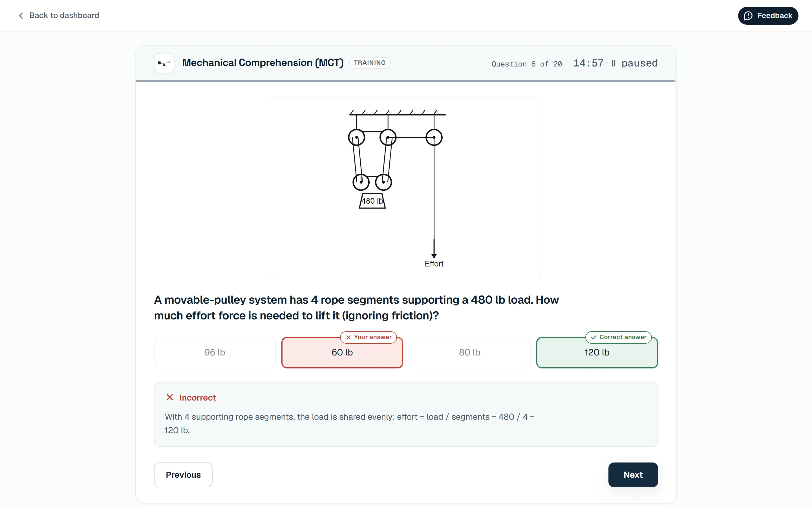Click the green checkmark in Correct answer badge
This screenshot has width=812, height=507.
pos(593,337)
